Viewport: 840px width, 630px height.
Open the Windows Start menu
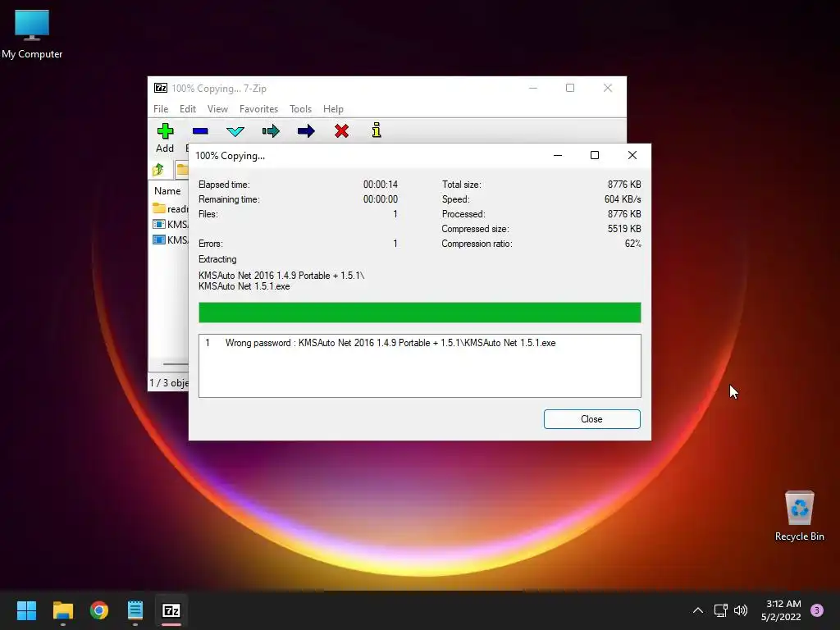[x=26, y=610]
